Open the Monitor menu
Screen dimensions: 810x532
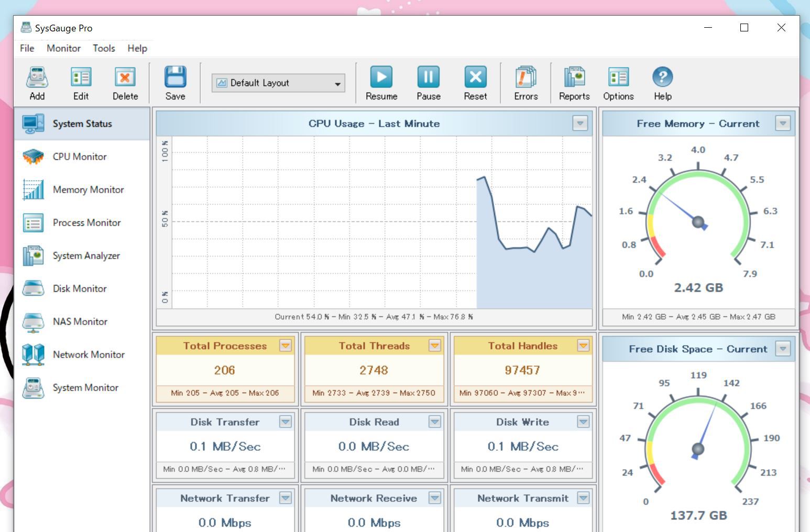pyautogui.click(x=63, y=48)
